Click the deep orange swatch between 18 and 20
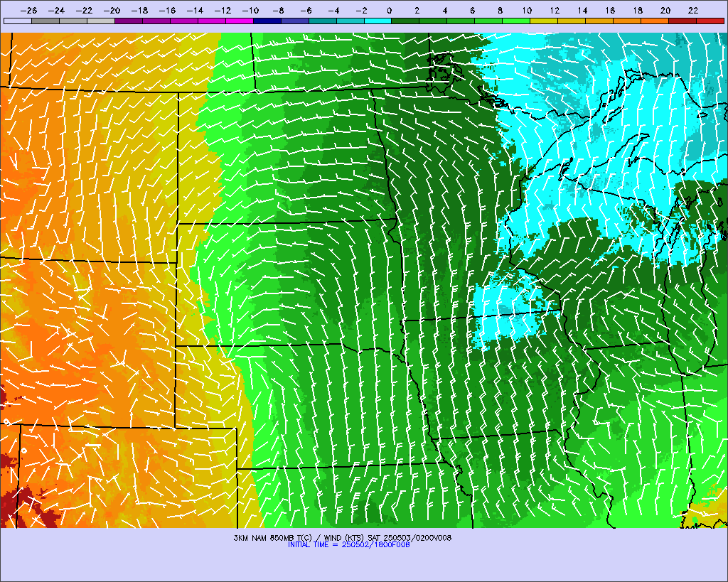This screenshot has width=728, height=582. (x=655, y=21)
